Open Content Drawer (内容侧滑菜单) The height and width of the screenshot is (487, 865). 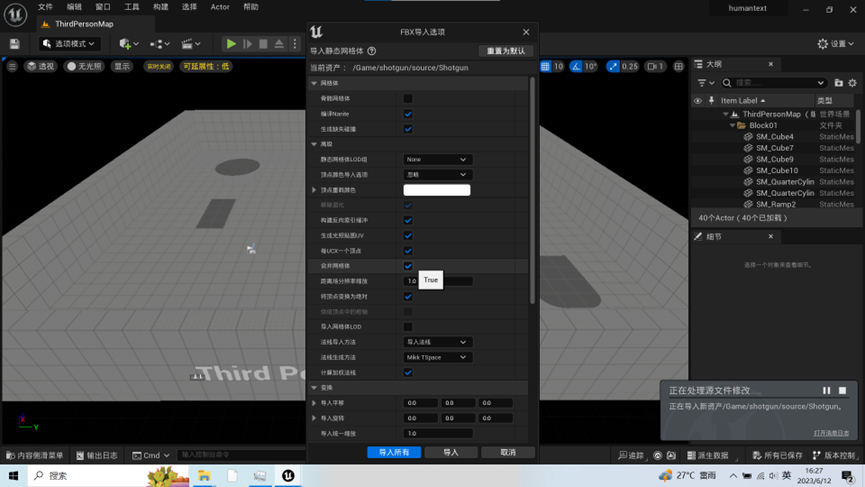point(34,456)
